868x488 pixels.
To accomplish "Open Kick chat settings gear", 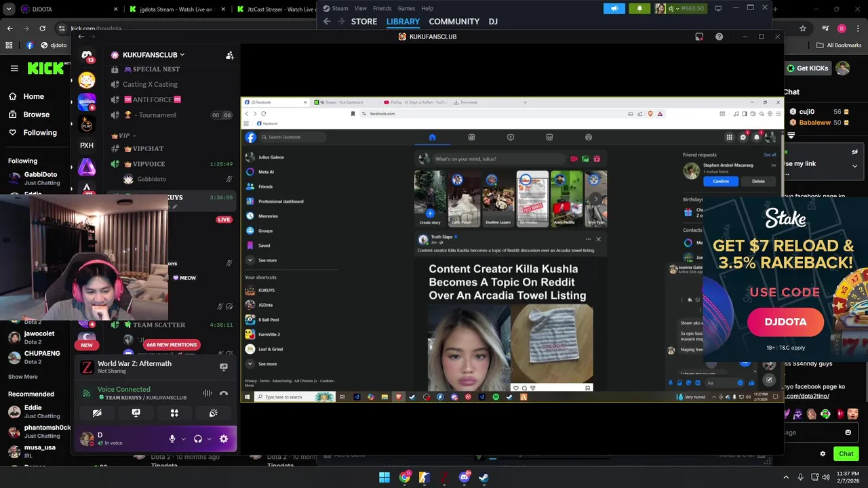I will (x=823, y=453).
